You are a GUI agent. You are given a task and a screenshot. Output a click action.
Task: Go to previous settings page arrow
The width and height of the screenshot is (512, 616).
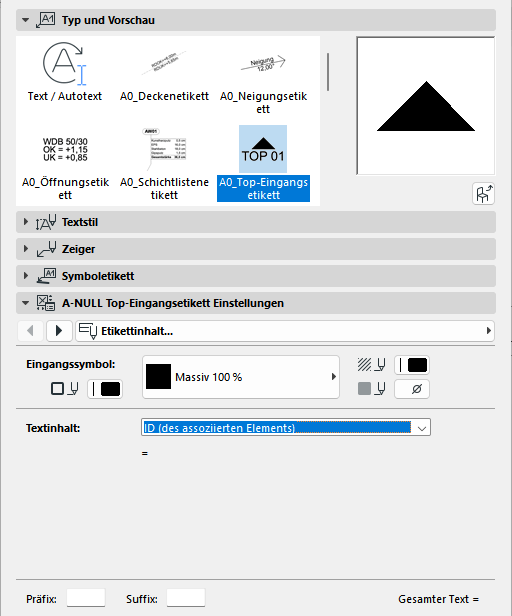tap(30, 331)
